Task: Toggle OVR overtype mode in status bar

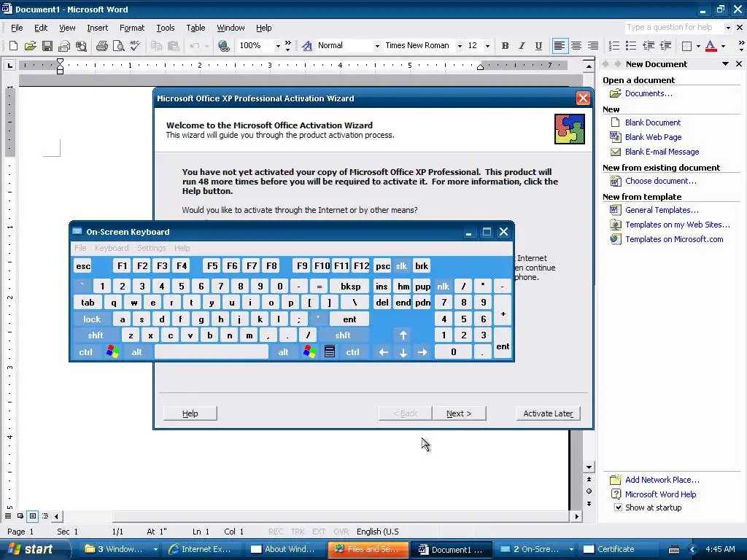Action: coord(341,532)
